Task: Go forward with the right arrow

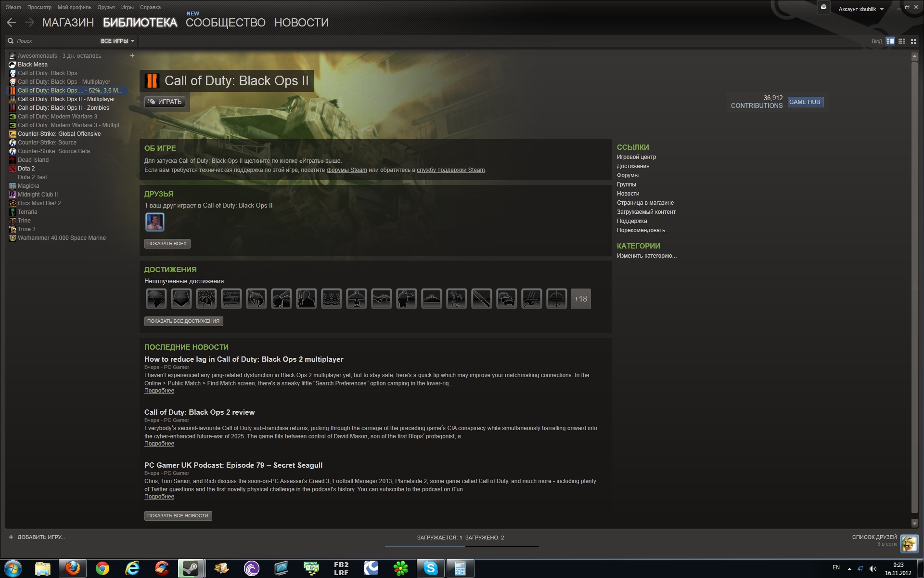Action: pos(29,23)
